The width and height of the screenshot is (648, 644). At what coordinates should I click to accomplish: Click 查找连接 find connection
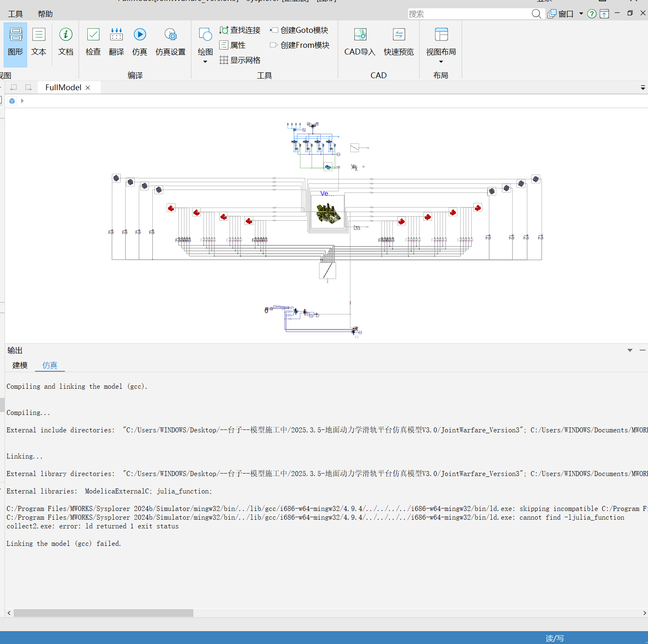(240, 30)
